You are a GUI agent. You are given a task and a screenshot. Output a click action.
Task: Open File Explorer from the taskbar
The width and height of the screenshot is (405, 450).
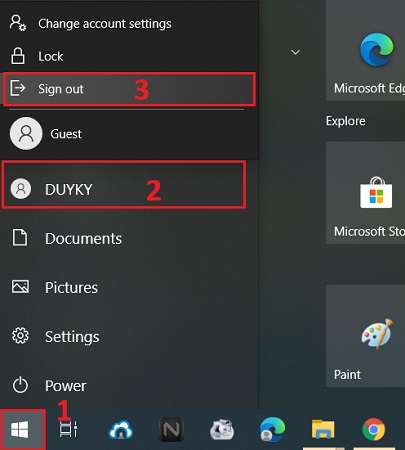tap(323, 429)
